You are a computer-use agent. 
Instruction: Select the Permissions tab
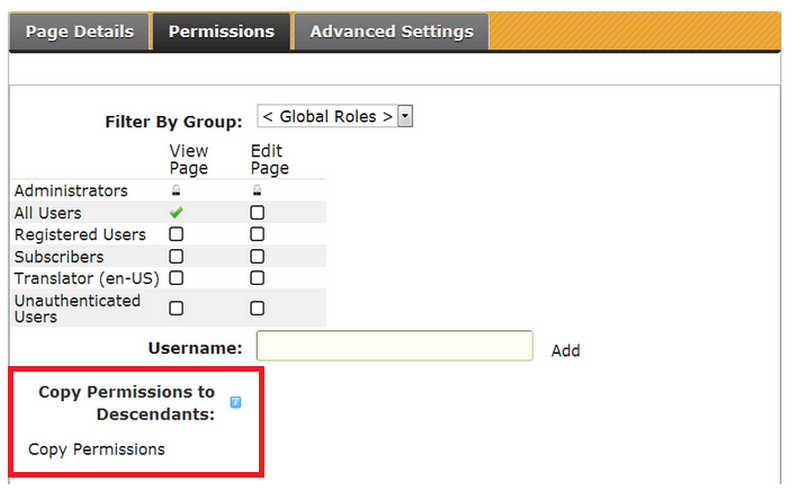[x=221, y=32]
